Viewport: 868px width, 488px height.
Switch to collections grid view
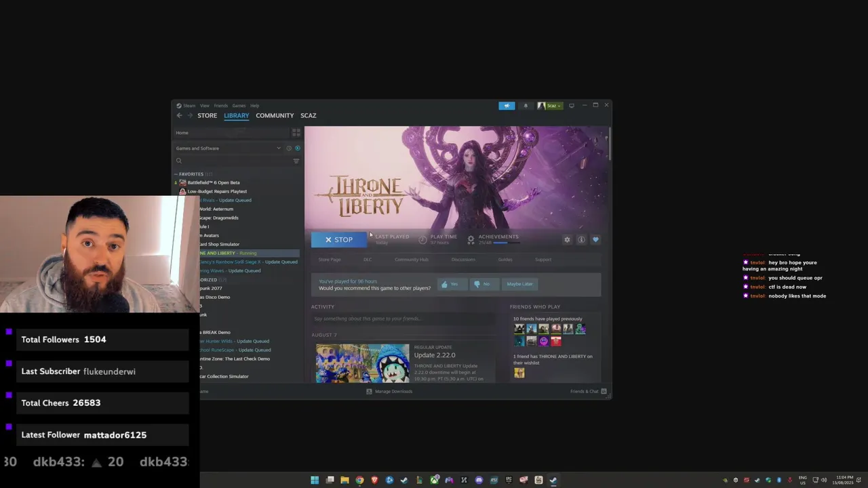(296, 133)
